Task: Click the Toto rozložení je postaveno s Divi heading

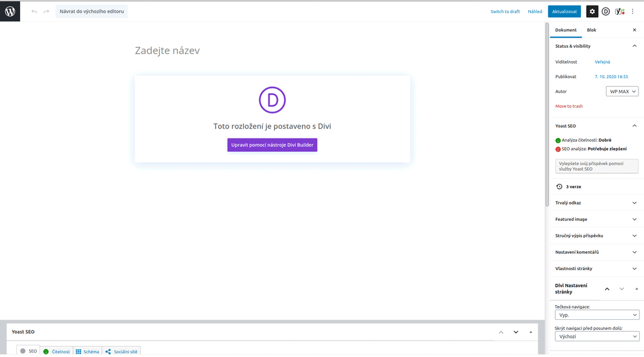Action: pyautogui.click(x=272, y=127)
